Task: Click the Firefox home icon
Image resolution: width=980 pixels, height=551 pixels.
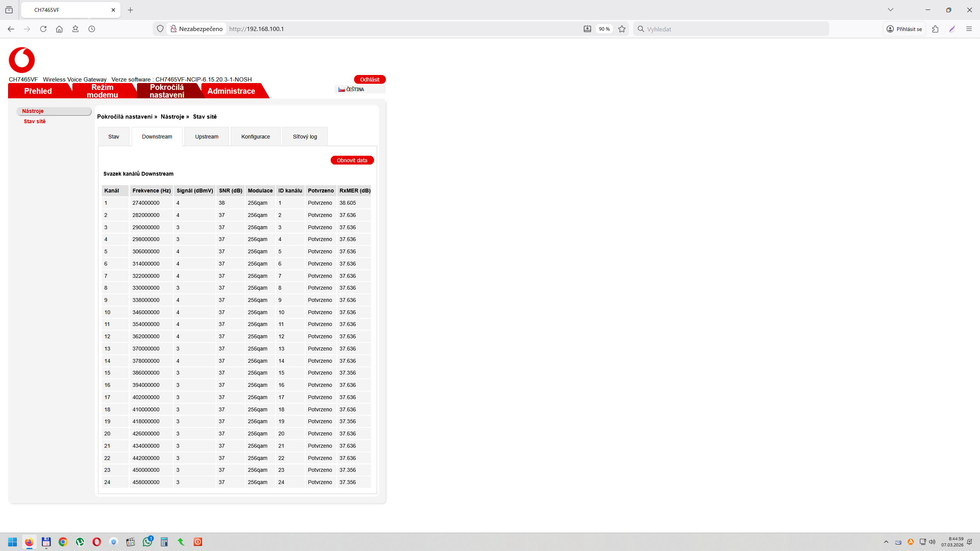Action: coord(59,29)
